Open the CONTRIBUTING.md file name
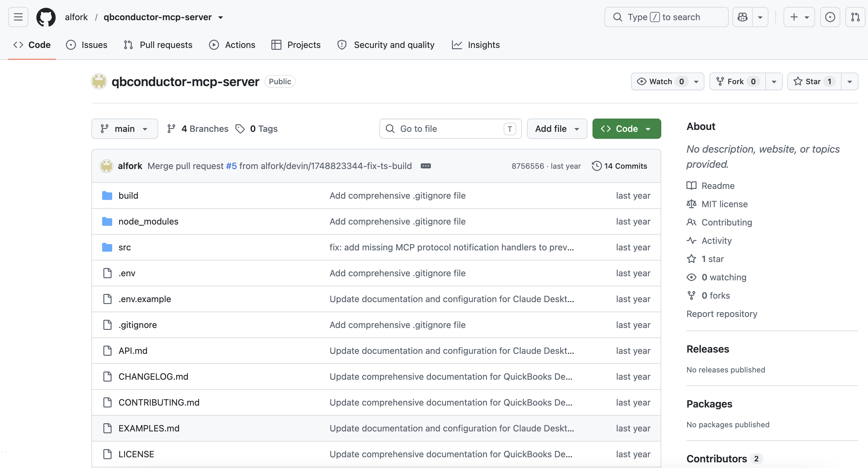The height and width of the screenshot is (468, 868). coord(159,403)
